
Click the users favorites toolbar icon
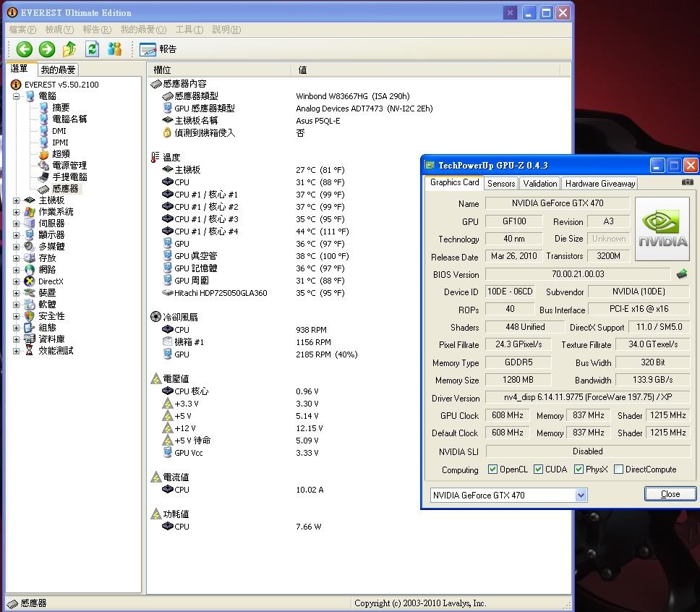click(114, 49)
